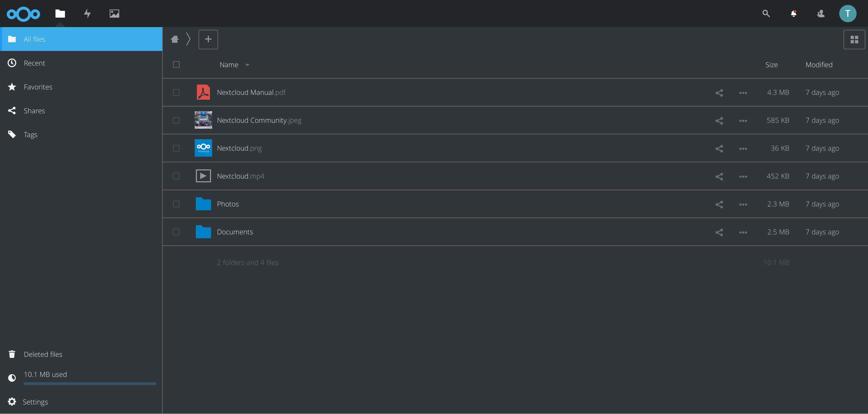
Task: Open the Documents folder icon
Action: (203, 232)
